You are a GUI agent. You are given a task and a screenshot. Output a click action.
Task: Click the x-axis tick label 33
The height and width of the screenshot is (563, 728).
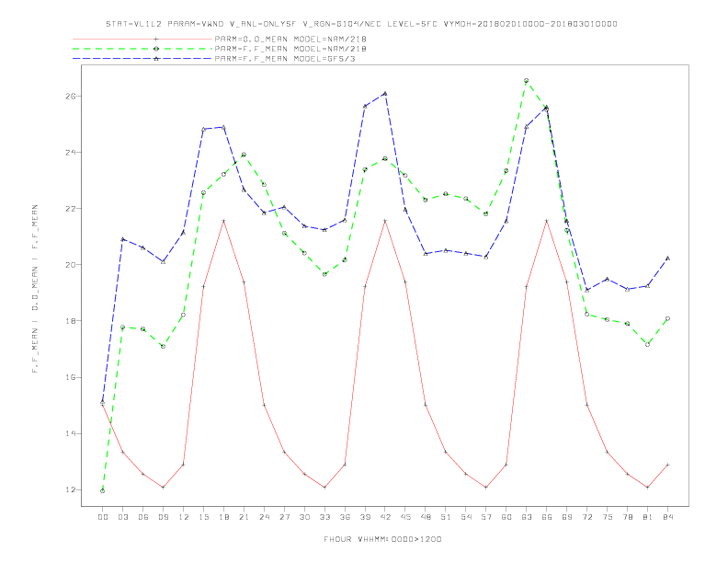324,517
